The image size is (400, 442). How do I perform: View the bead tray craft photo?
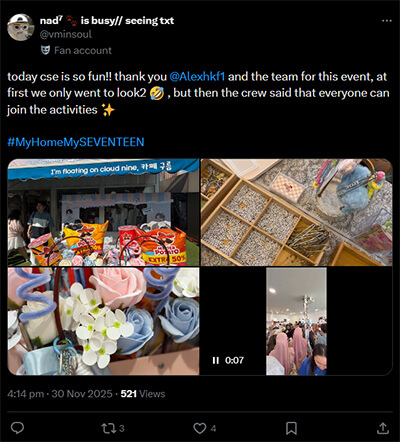tap(296, 212)
